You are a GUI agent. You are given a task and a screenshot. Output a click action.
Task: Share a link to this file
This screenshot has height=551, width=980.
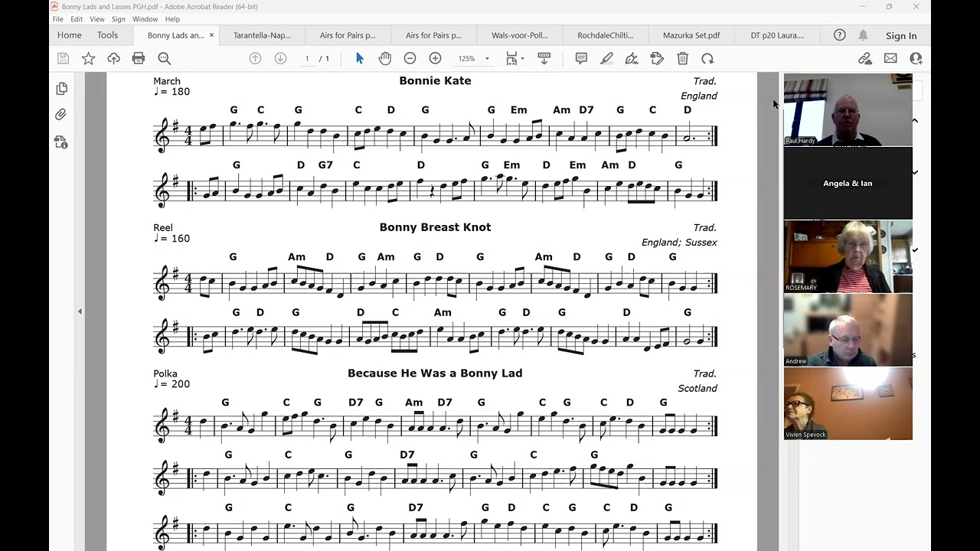click(865, 58)
